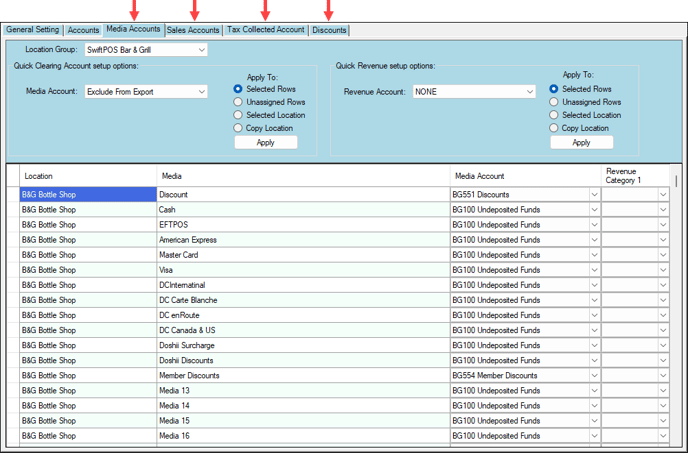
Task: Switch to the General Setting tab
Action: (33, 30)
